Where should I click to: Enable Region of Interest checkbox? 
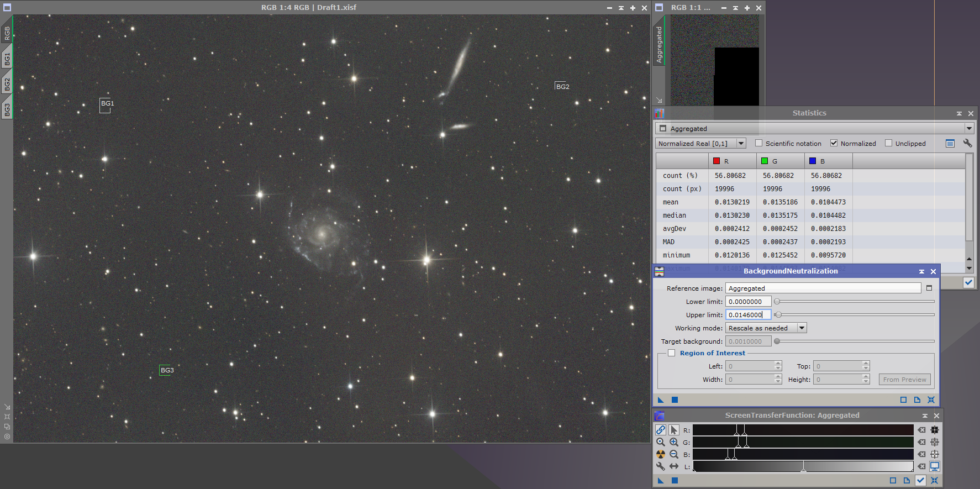tap(672, 353)
